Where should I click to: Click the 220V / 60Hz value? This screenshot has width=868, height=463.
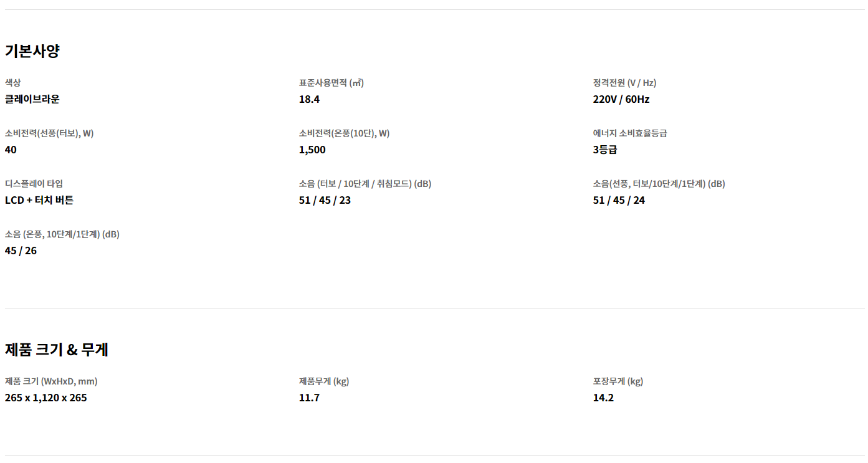pos(621,99)
